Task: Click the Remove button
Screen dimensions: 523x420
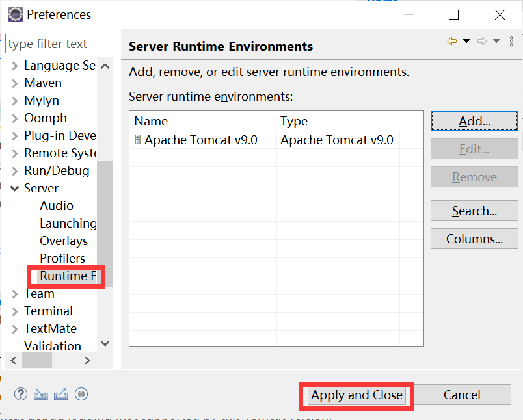Action: click(474, 177)
